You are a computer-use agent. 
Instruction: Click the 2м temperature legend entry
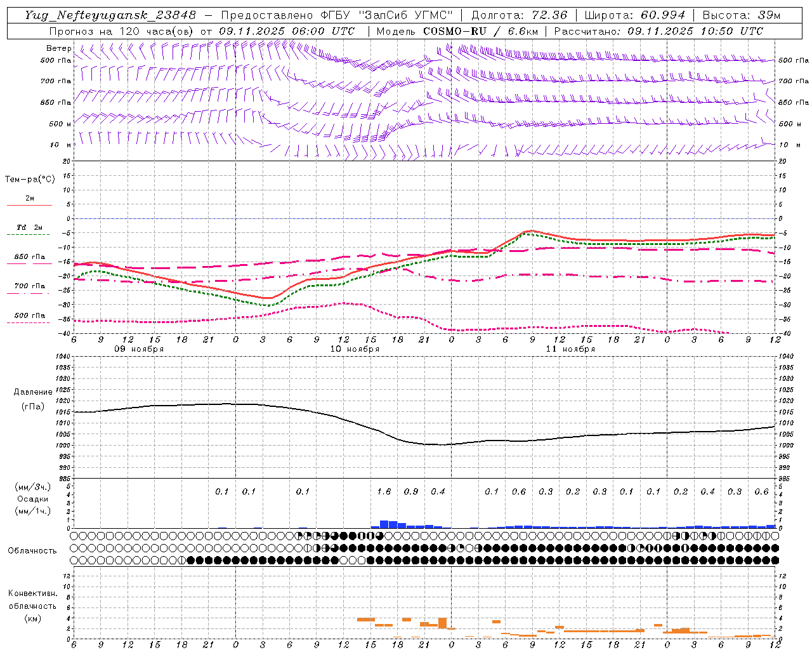coord(30,199)
